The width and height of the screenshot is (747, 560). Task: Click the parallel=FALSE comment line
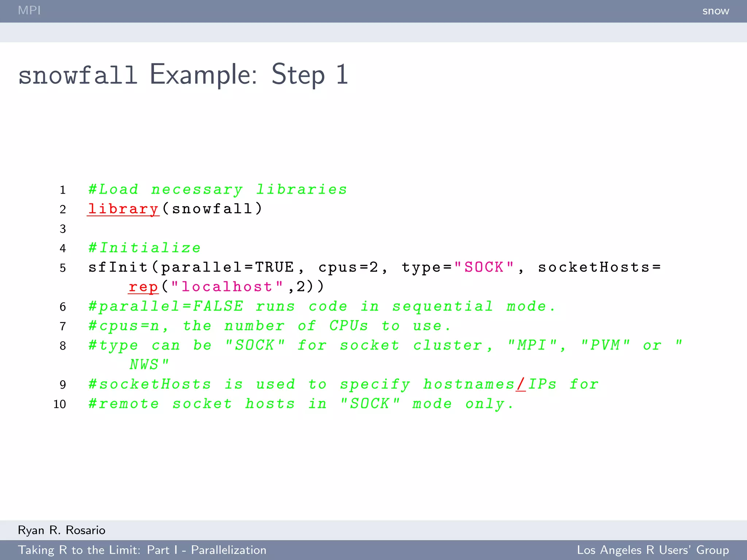(322, 306)
